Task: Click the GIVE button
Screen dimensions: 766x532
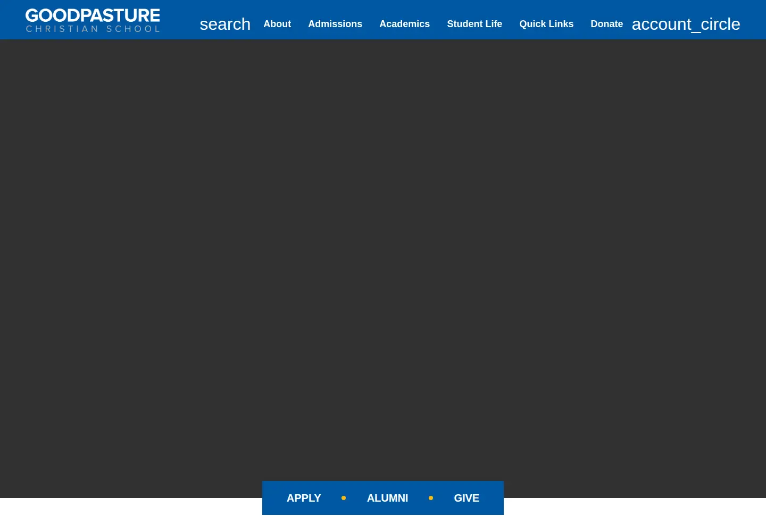Action: [467, 498]
